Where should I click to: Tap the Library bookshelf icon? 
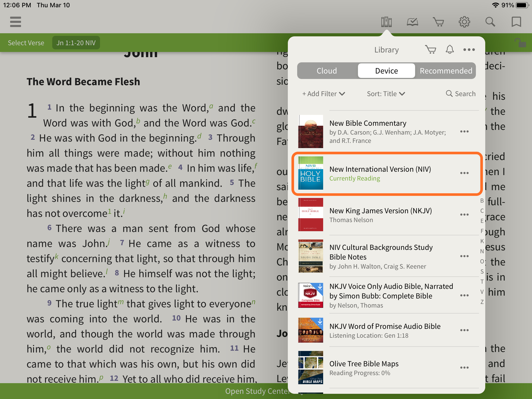386,22
